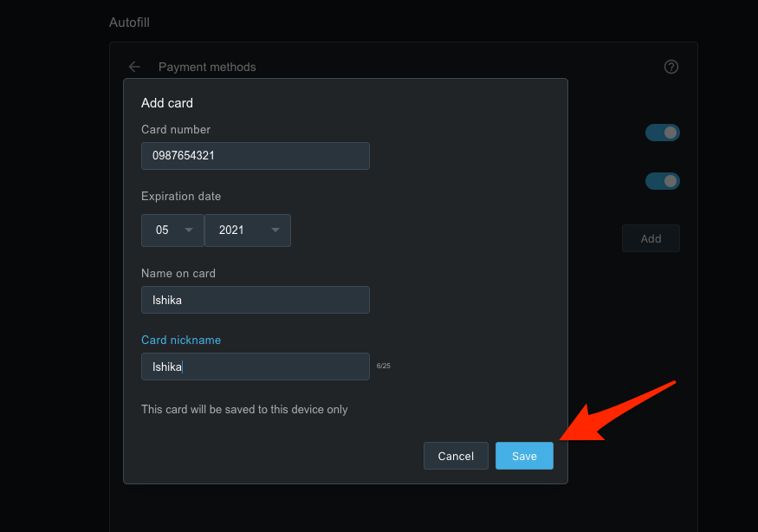Open the help question mark icon
The height and width of the screenshot is (532, 758).
(x=671, y=67)
